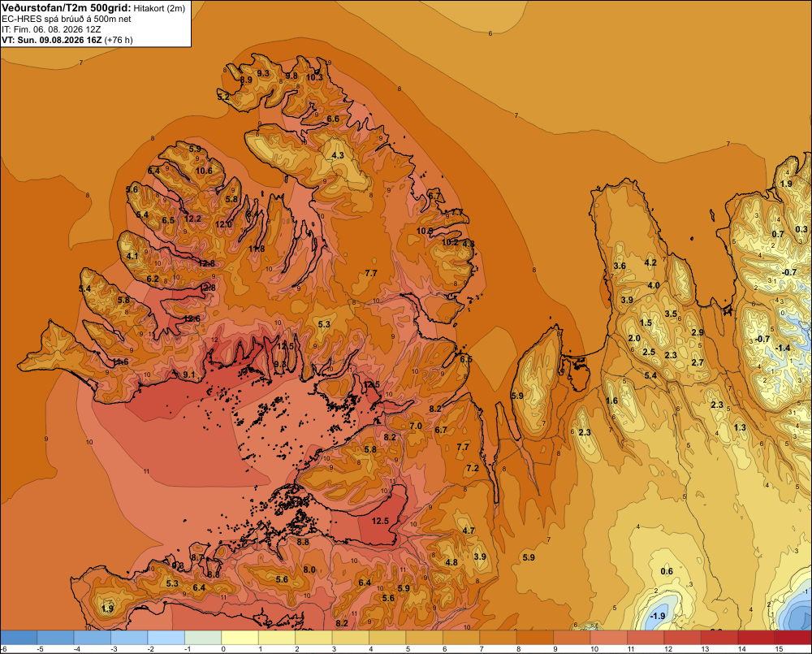Image resolution: width=812 pixels, height=654 pixels.
Task: Click the 8.0 temperature value
Action: pos(309,570)
